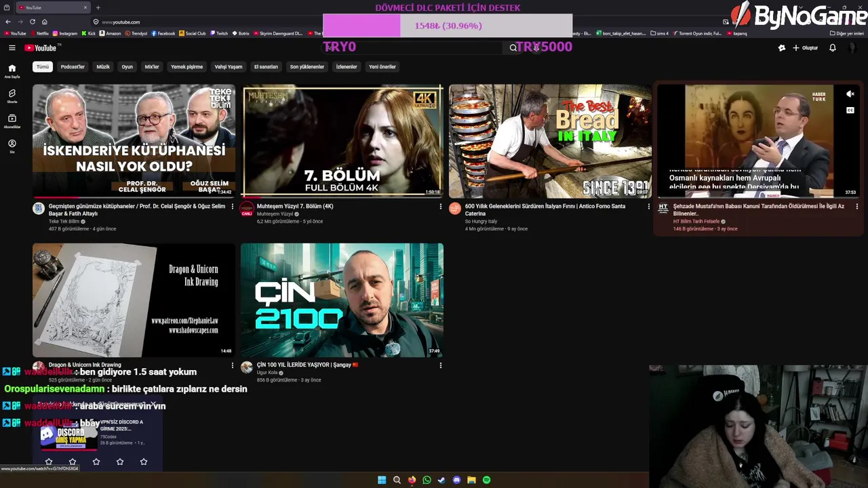
Task: Select the Yeni öneriler filter chip
Action: pos(382,66)
